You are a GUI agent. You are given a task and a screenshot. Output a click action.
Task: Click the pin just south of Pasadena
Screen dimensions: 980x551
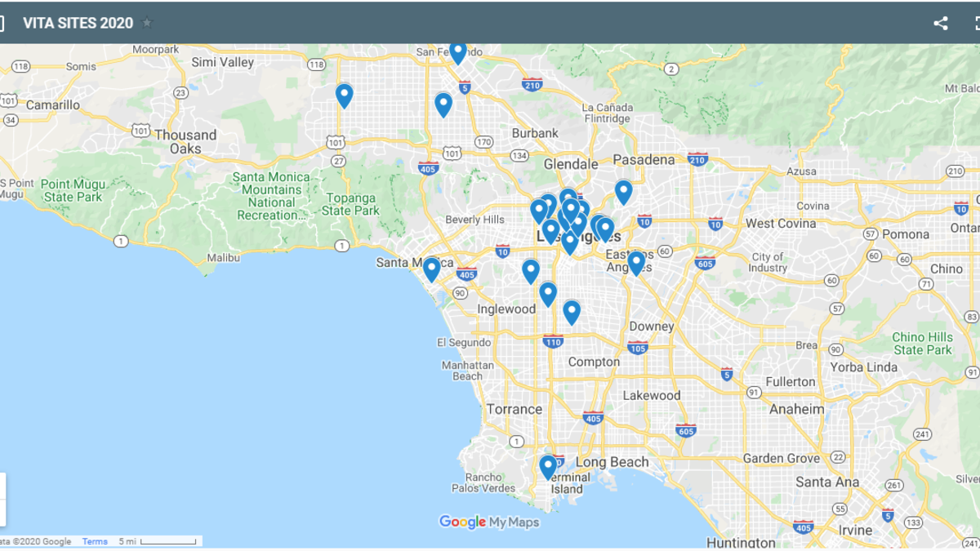[x=623, y=192]
